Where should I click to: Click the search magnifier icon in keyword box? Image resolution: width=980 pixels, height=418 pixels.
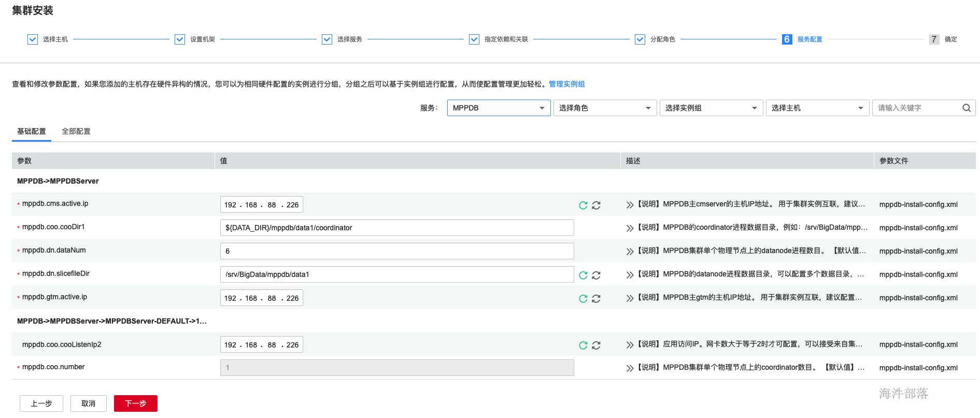coord(967,108)
